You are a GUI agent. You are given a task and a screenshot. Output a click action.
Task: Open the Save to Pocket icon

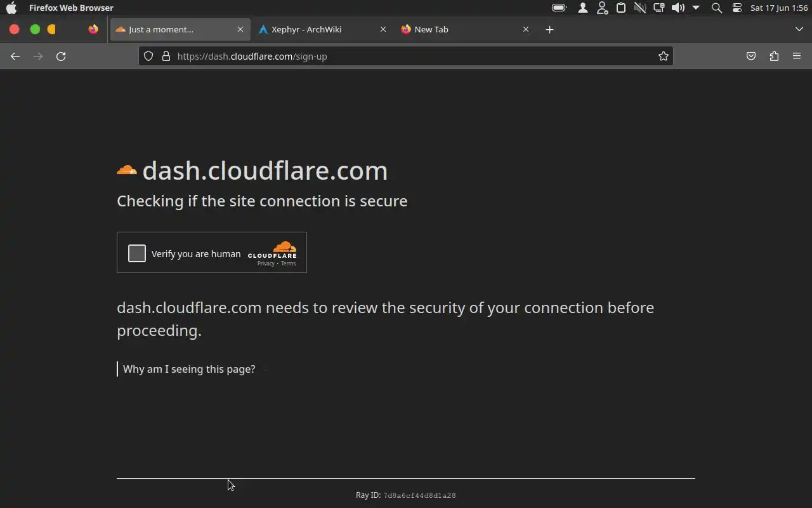coord(751,56)
